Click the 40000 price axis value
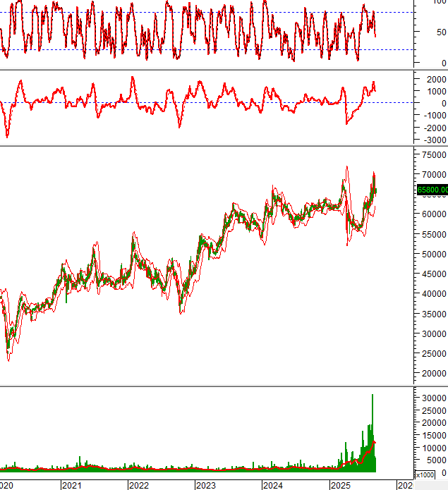The image size is (448, 490). [434, 294]
